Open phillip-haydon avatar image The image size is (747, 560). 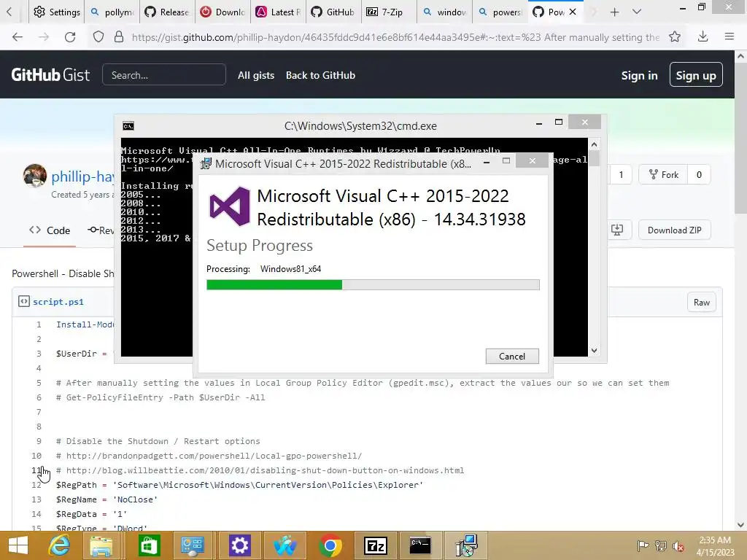tap(35, 176)
